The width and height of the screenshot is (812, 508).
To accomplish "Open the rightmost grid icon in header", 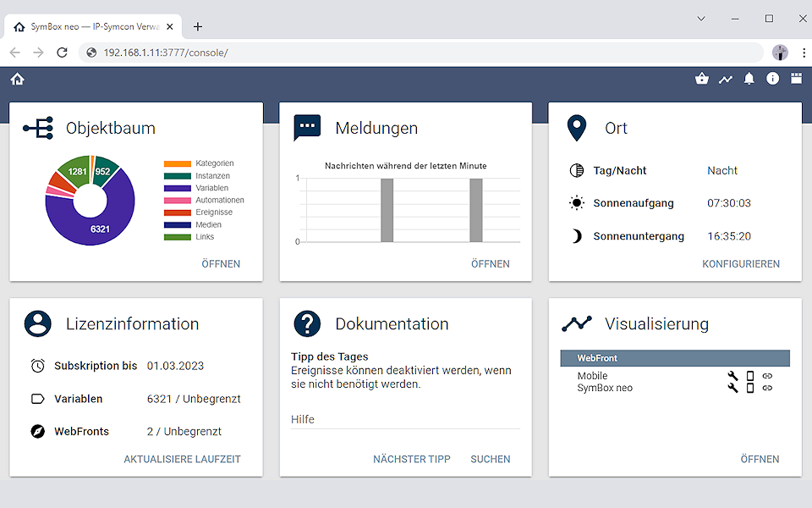I will [796, 79].
